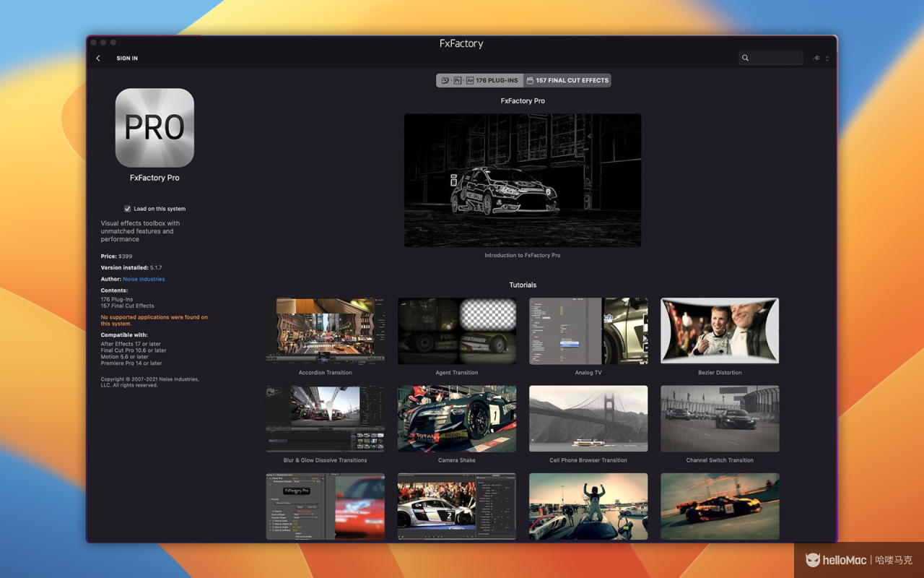The height and width of the screenshot is (578, 924).
Task: Click 'After Effects 17 or later'
Action: pos(131,344)
